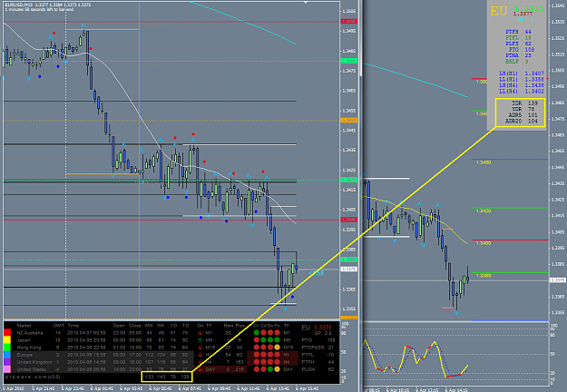Click the yellow EU symbol in top-right panel

point(499,11)
